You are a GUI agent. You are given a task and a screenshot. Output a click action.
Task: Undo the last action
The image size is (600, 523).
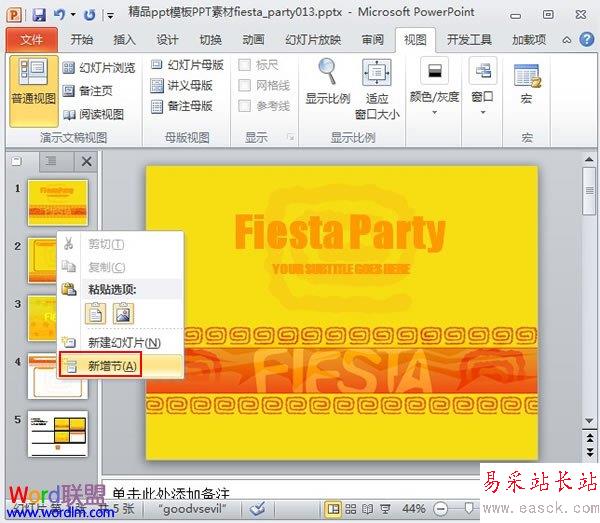[x=60, y=15]
